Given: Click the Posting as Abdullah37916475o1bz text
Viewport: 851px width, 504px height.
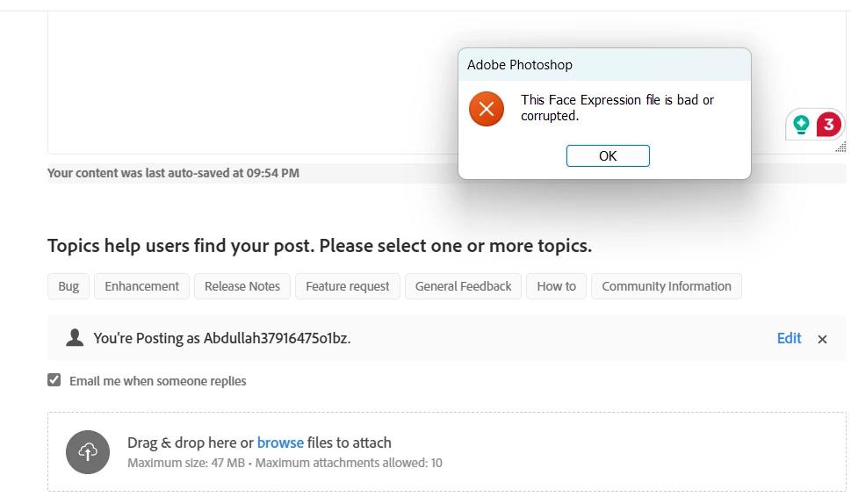Looking at the screenshot, I should coord(222,338).
